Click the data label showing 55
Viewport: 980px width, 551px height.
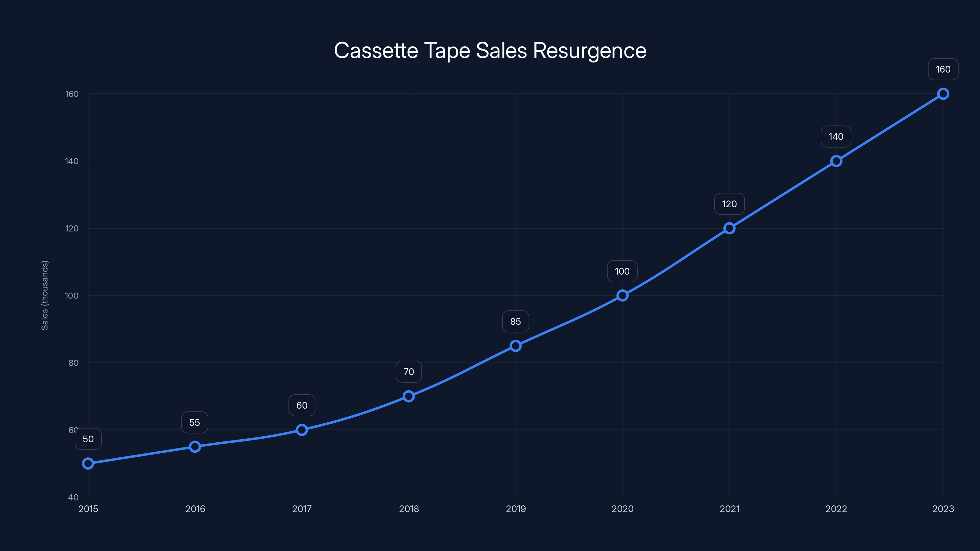click(195, 422)
